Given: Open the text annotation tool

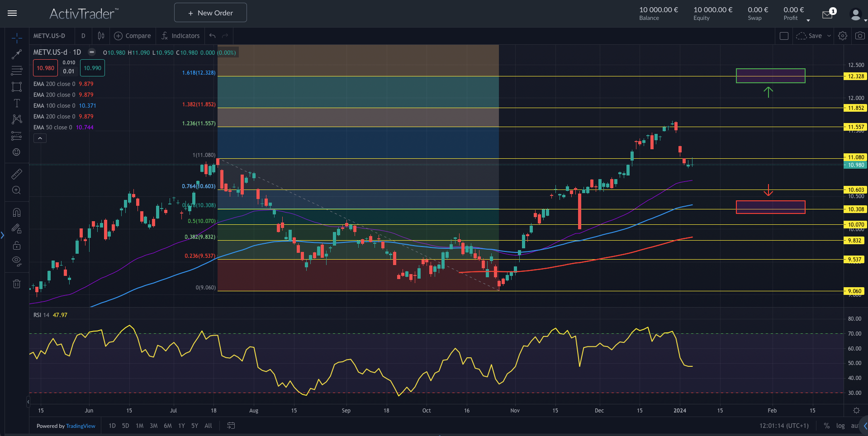Looking at the screenshot, I should click(17, 103).
